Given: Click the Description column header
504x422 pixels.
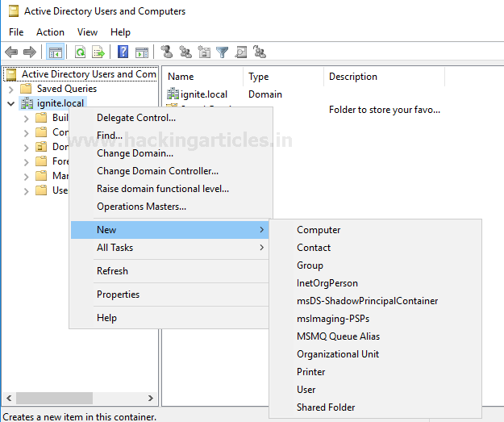Looking at the screenshot, I should [x=352, y=77].
